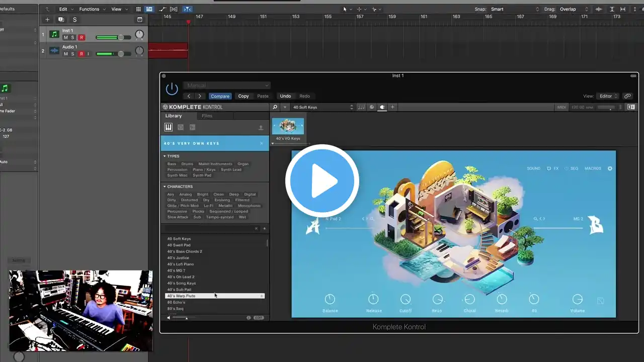This screenshot has width=644, height=362.
Task: Click the waveform zoom icon
Action: [x=599, y=9]
